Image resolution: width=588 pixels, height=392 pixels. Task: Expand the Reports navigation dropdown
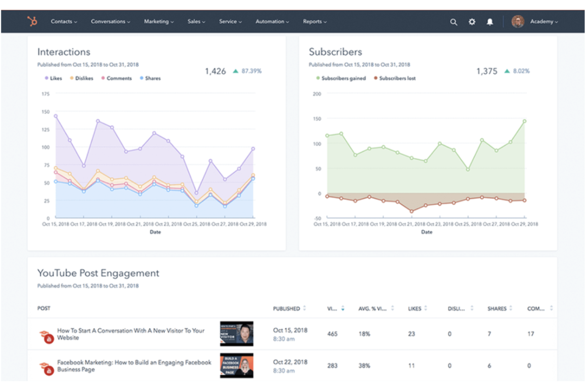(x=314, y=22)
